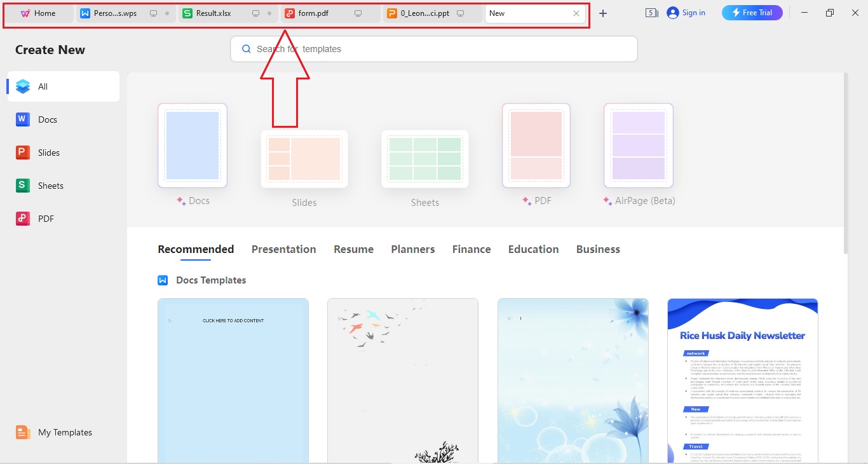The width and height of the screenshot is (868, 464).
Task: Create a blank Sheets spreadsheet
Action: (x=425, y=159)
